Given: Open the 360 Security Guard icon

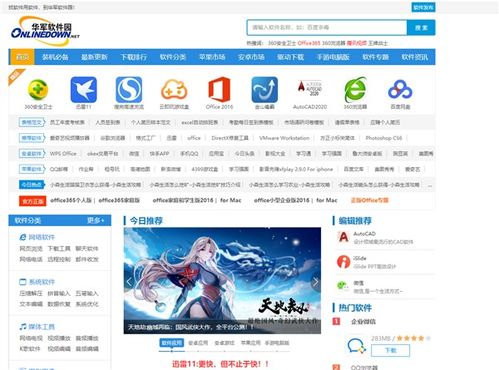Looking at the screenshot, I should (x=38, y=90).
